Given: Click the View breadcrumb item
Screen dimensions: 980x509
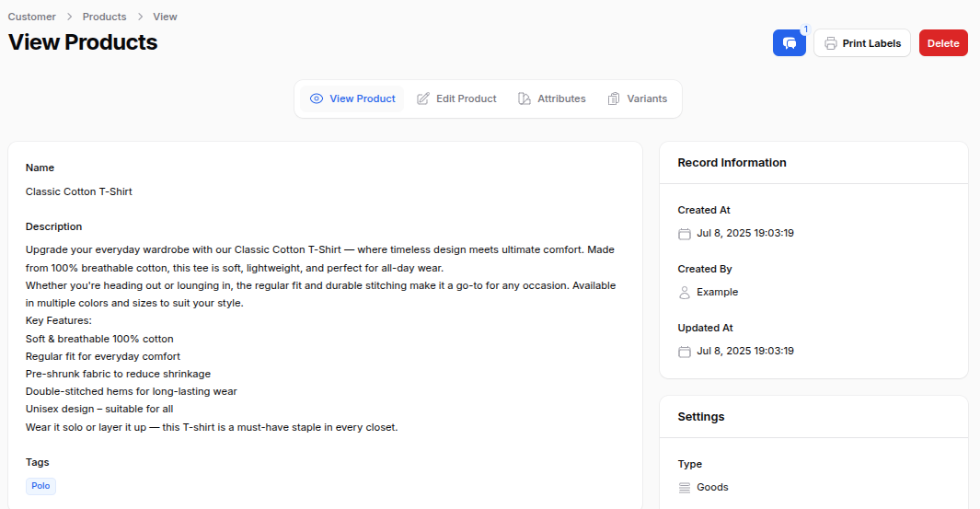Looking at the screenshot, I should pos(165,17).
